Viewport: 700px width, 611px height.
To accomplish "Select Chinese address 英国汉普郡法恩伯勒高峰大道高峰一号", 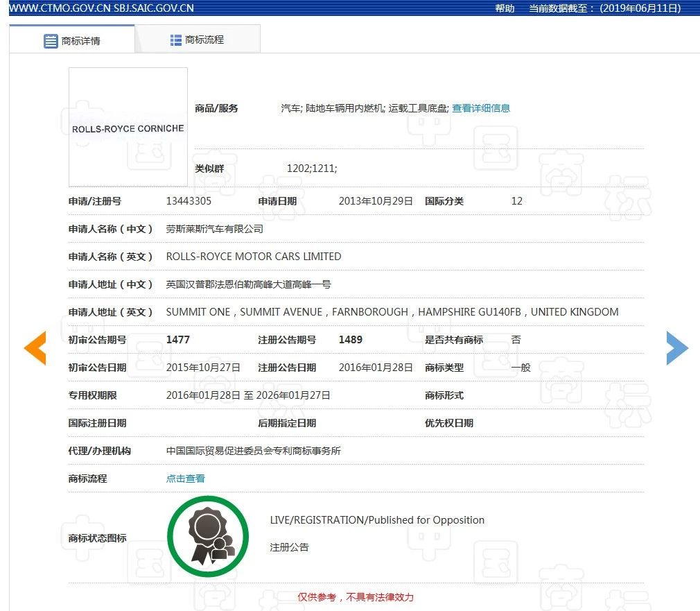I will pos(248,284).
